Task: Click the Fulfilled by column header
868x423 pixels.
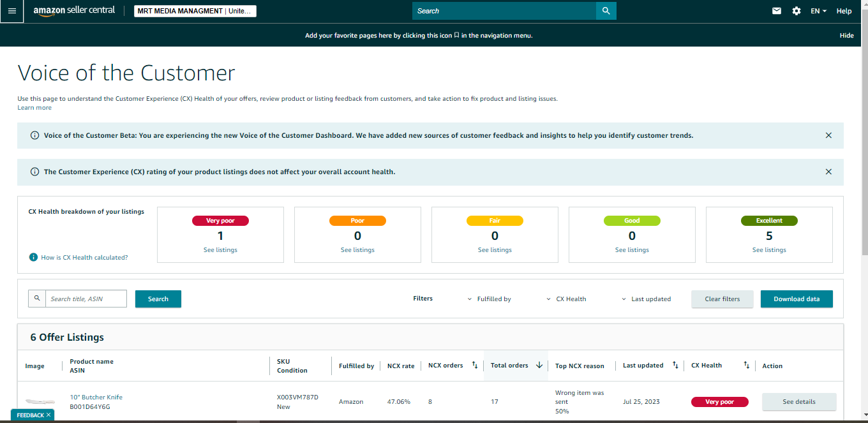Action: pyautogui.click(x=356, y=366)
